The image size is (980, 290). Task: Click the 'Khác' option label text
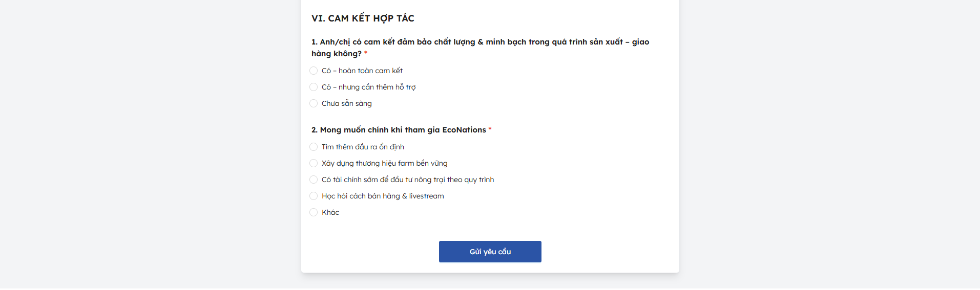330,212
